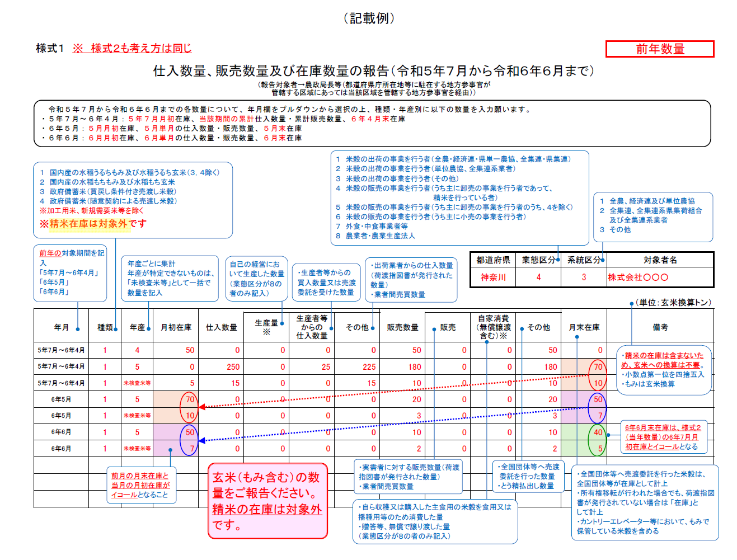Screen dimensions: 737x560
Task: Select the '都道府県' header cell
Action: coord(493,260)
